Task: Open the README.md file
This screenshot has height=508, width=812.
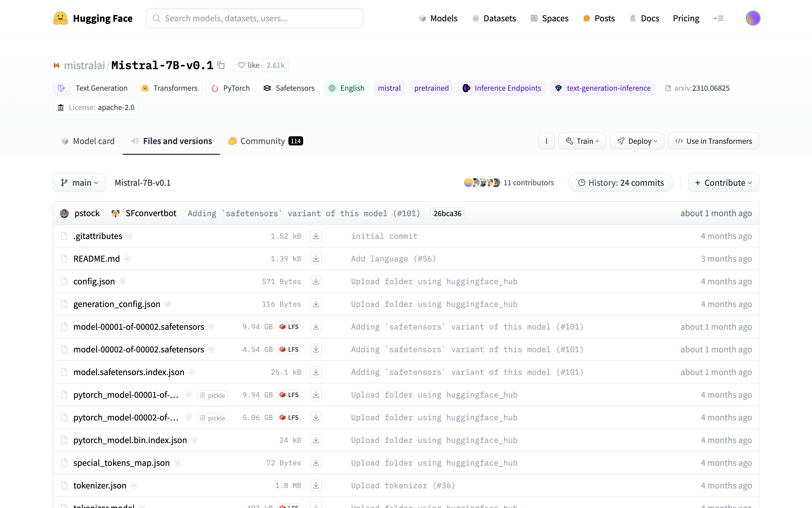Action: [97, 259]
